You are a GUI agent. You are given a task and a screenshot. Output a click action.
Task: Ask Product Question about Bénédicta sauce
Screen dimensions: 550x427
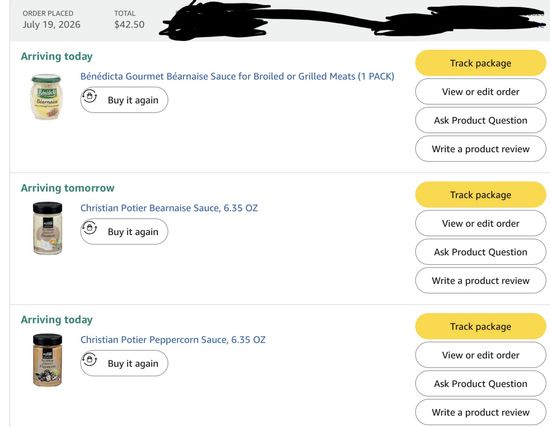click(x=481, y=120)
